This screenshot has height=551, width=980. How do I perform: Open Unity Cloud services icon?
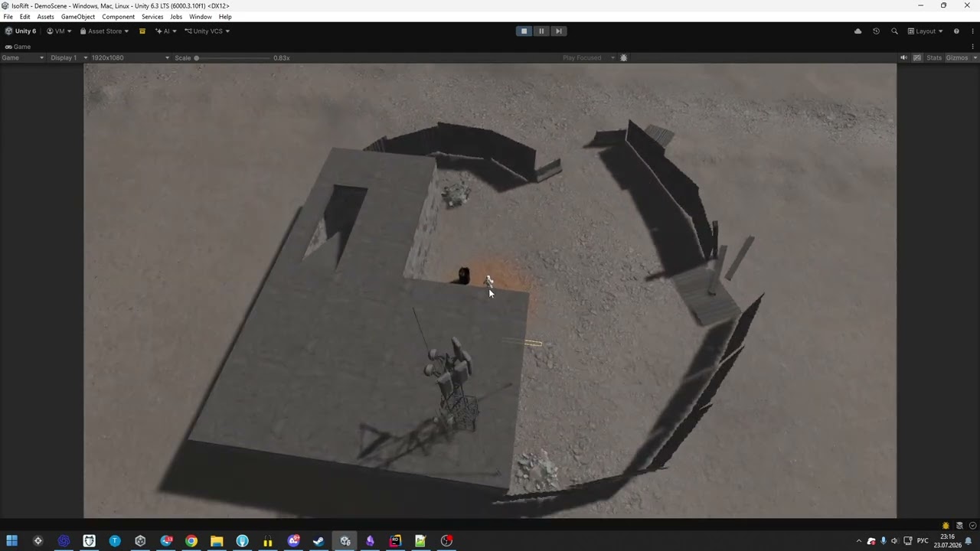pyautogui.click(x=857, y=31)
